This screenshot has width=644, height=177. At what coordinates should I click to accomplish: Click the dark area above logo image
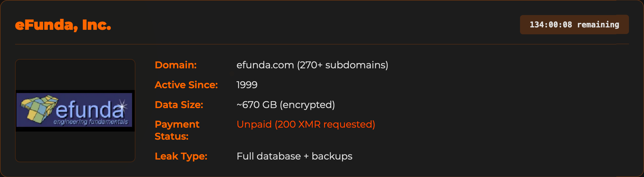coord(75,75)
